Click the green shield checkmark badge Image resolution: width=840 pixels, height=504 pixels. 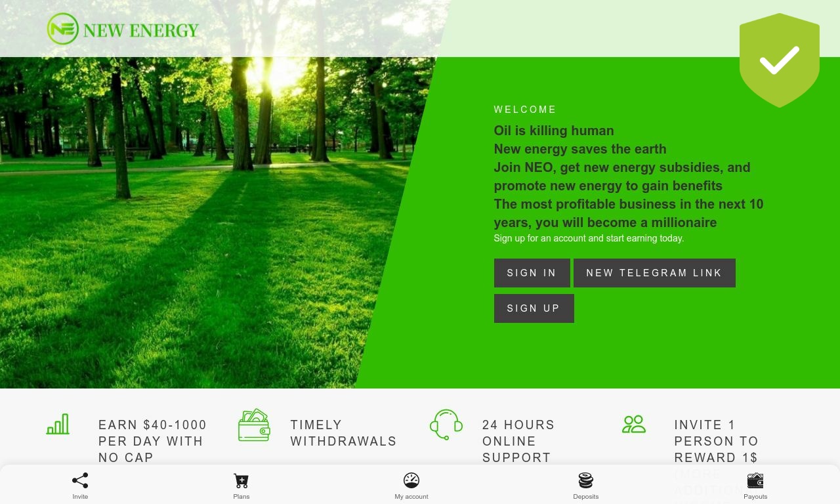780,60
